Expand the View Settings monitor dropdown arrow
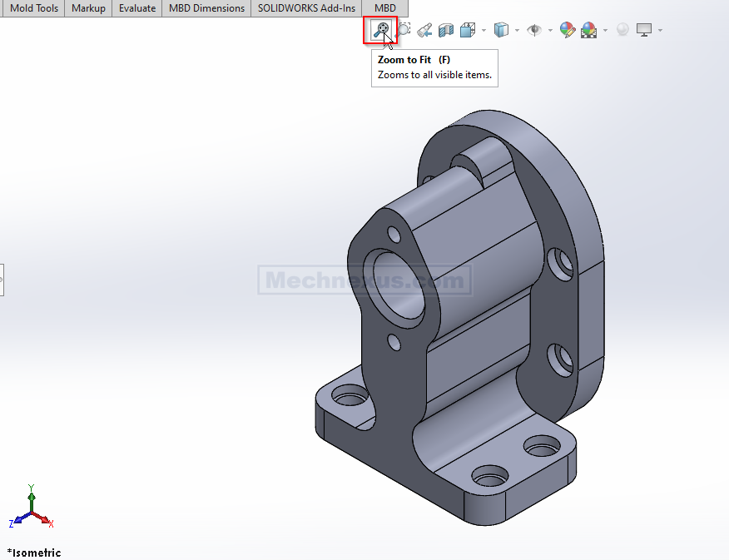This screenshot has height=560, width=729. (660, 31)
